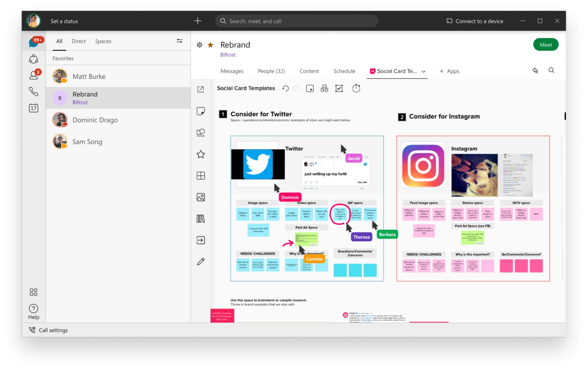
Task: Select the pen drawing tool
Action: point(200,262)
